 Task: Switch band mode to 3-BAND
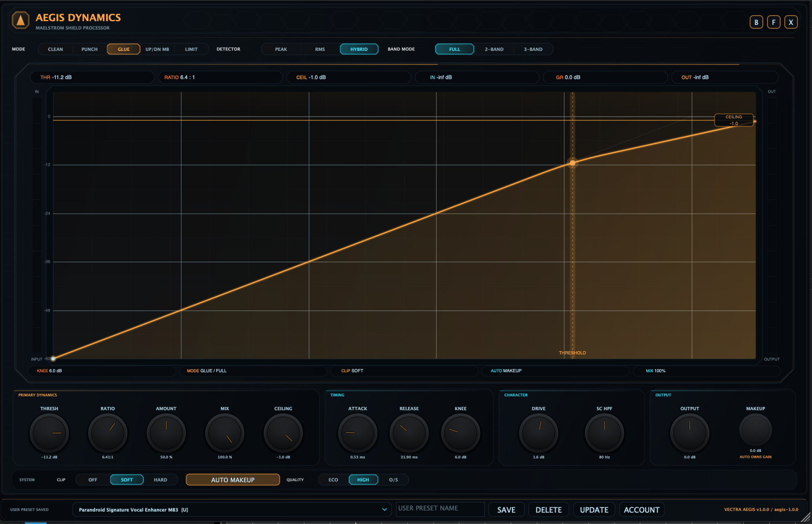(x=533, y=49)
